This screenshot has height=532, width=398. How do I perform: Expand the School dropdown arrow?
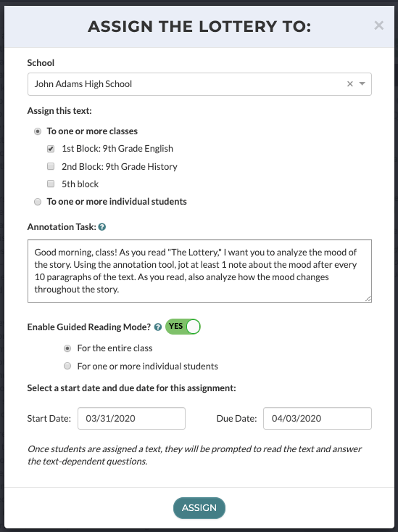pyautogui.click(x=362, y=83)
